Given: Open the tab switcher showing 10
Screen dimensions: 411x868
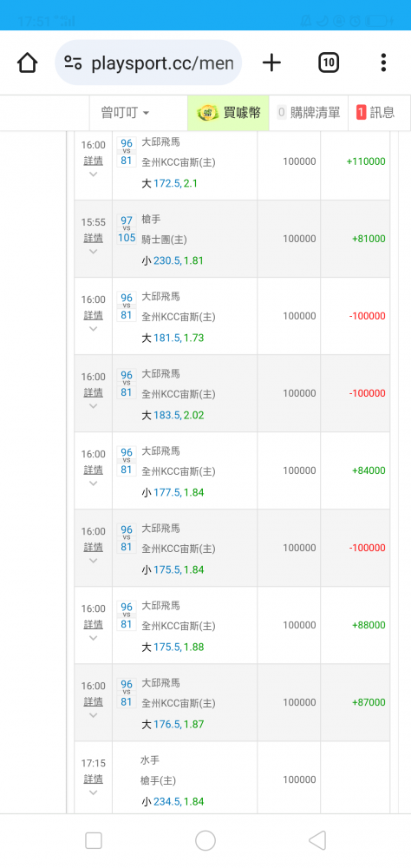Looking at the screenshot, I should (x=329, y=62).
